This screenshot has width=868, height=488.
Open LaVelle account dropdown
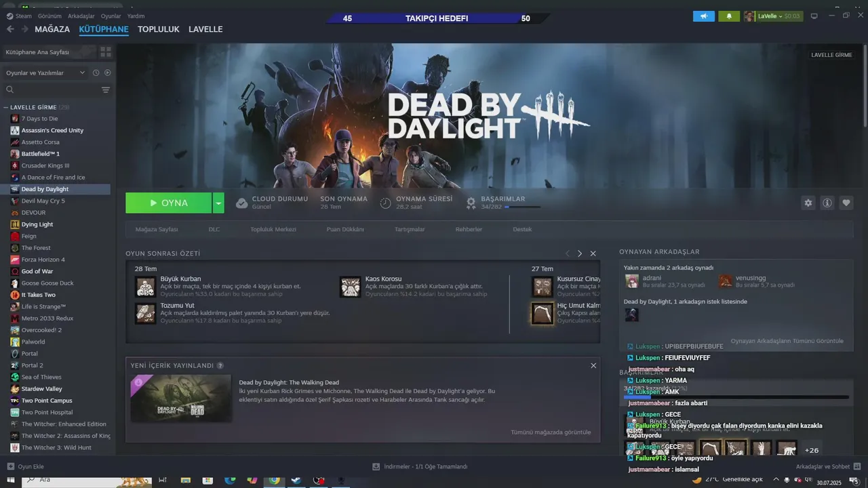773,16
